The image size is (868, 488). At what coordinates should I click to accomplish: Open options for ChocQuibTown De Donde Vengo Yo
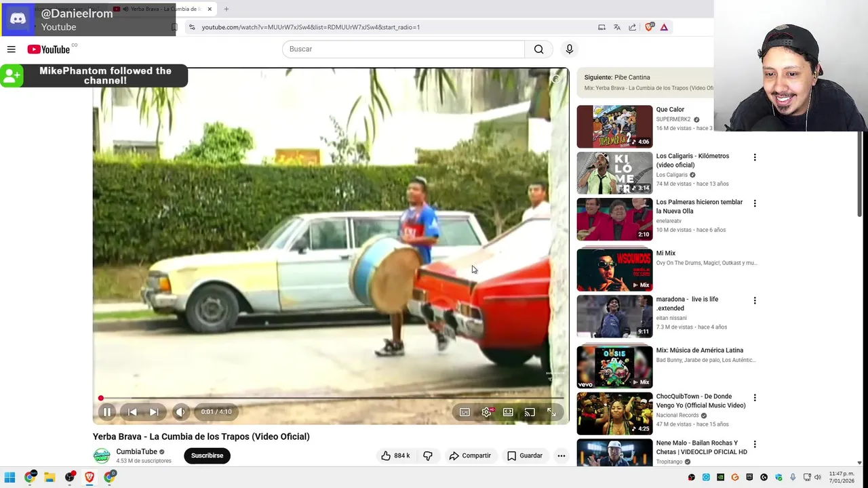pyautogui.click(x=755, y=398)
